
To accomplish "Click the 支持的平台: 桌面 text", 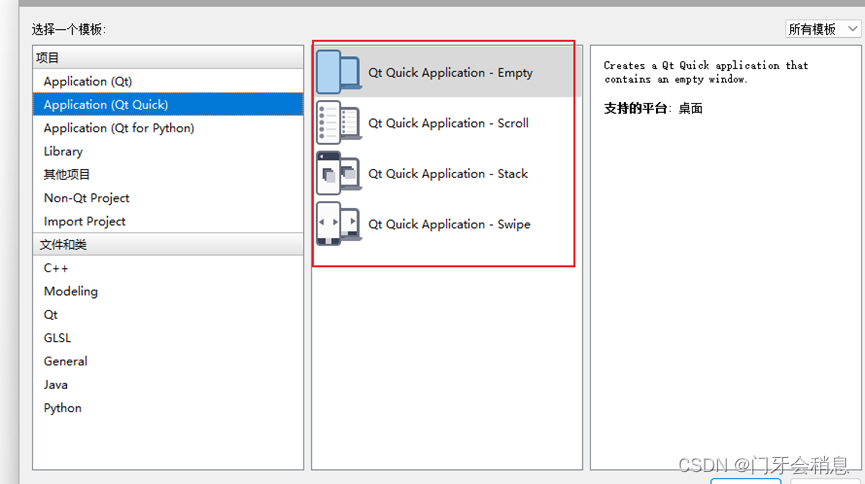I will 653,108.
